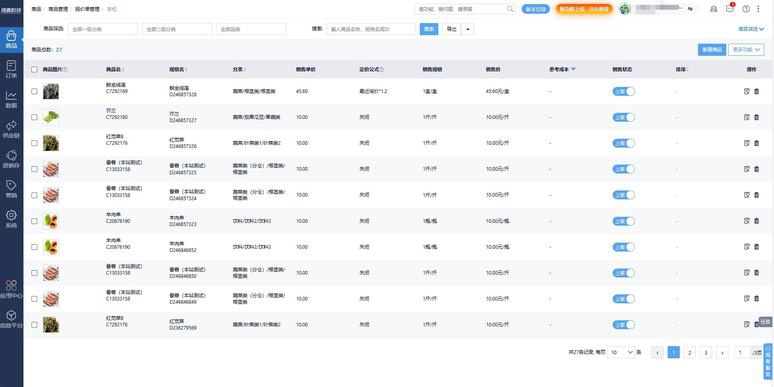This screenshot has height=387, width=774.
Task: Click the previous page arrow in pagination
Action: 657,352
